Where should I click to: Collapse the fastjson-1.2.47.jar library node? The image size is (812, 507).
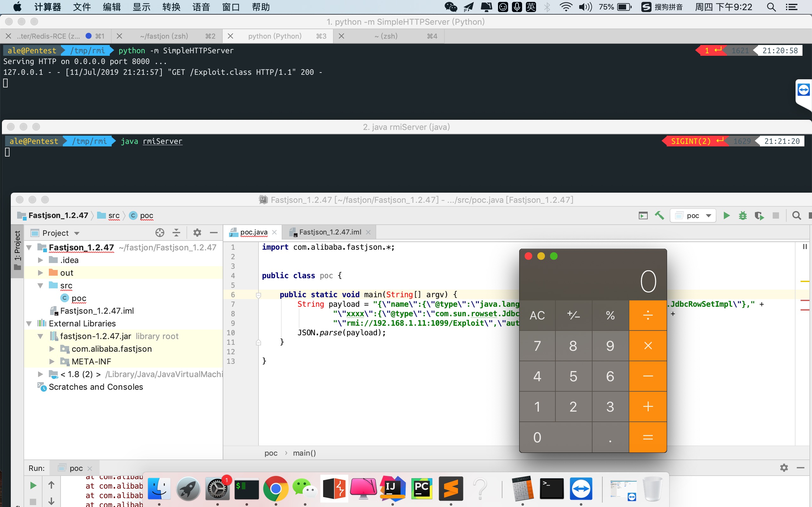coord(40,336)
